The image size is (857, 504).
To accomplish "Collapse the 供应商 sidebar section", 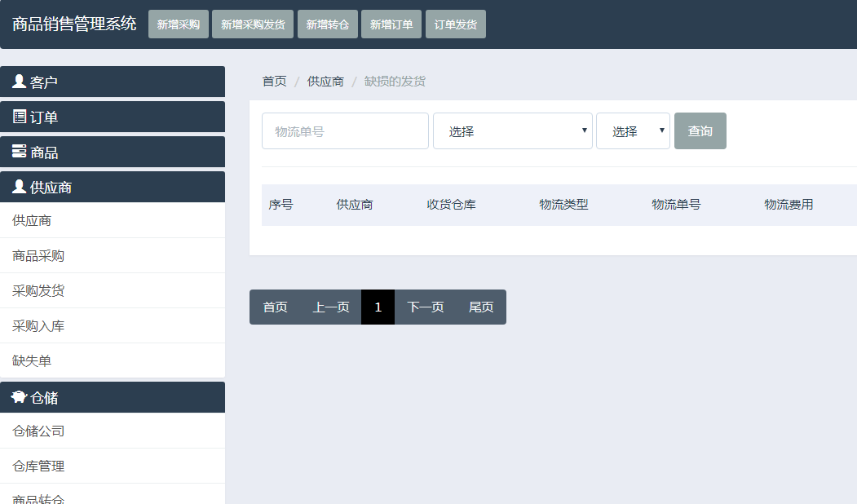I will click(x=113, y=187).
